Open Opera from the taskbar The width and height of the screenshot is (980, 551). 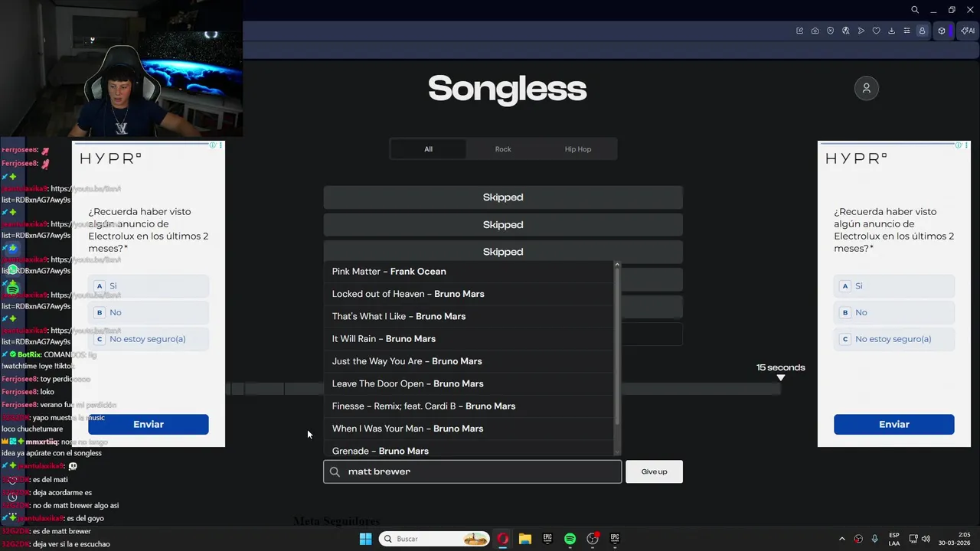502,539
